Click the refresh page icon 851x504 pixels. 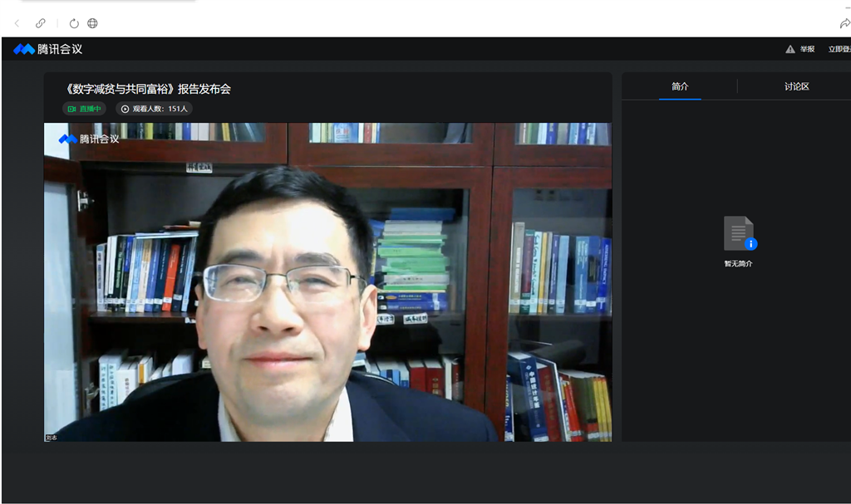click(x=74, y=23)
